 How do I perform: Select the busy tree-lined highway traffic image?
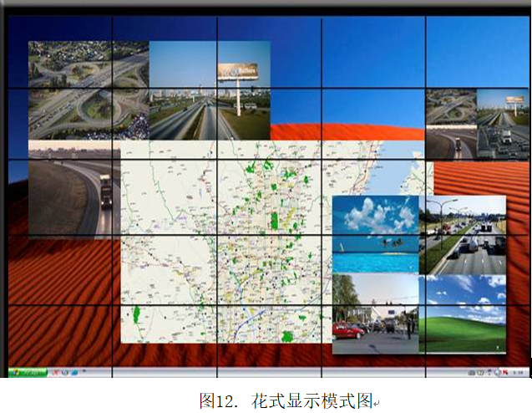[464, 234]
